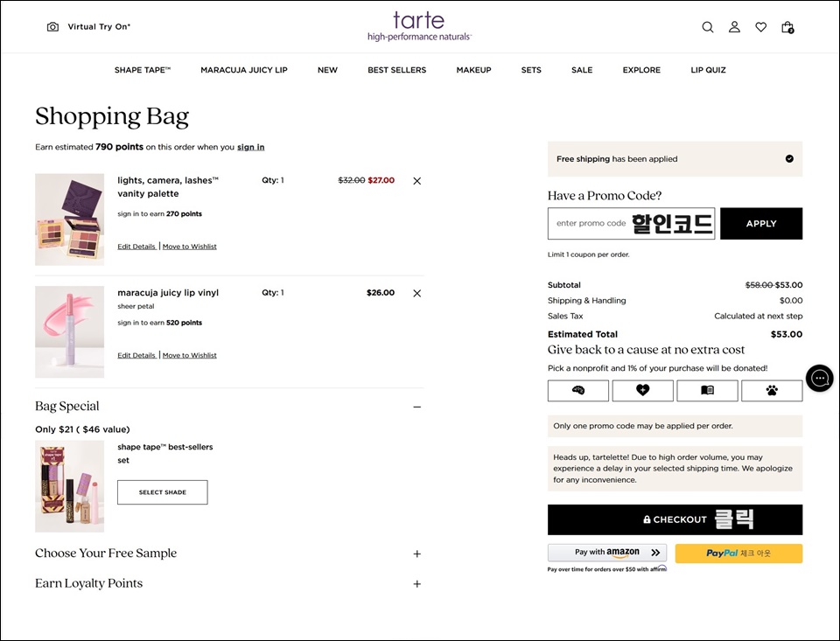840x641 pixels.
Task: Click the maracuja juicy lip vinyl product name
Action: click(168, 293)
